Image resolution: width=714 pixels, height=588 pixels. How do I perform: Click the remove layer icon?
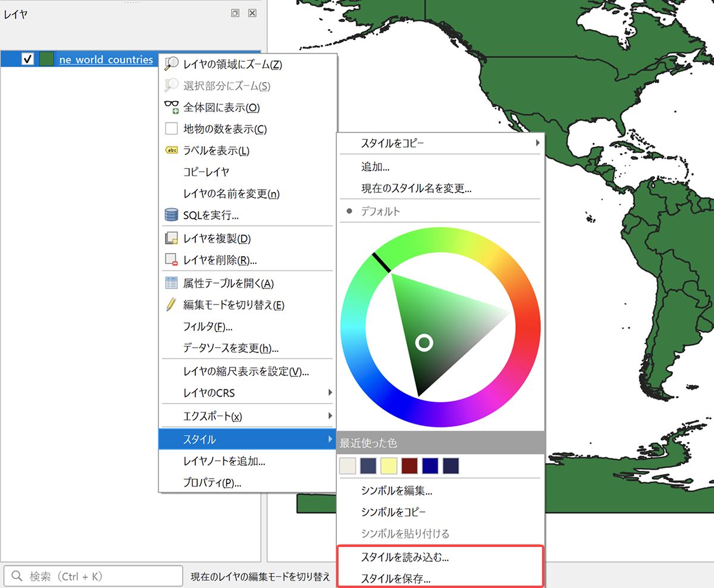(x=171, y=260)
